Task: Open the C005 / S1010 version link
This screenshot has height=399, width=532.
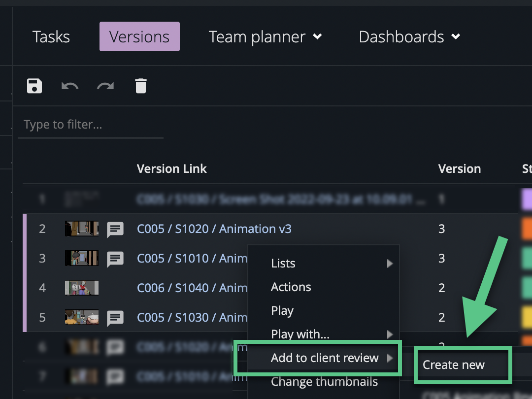Action: pos(192,259)
